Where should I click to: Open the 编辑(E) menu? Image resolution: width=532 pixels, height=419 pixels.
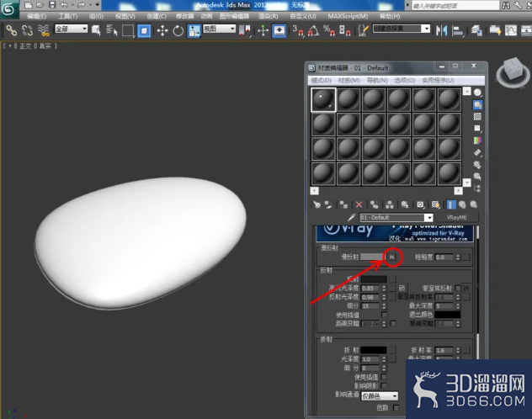pyautogui.click(x=37, y=16)
